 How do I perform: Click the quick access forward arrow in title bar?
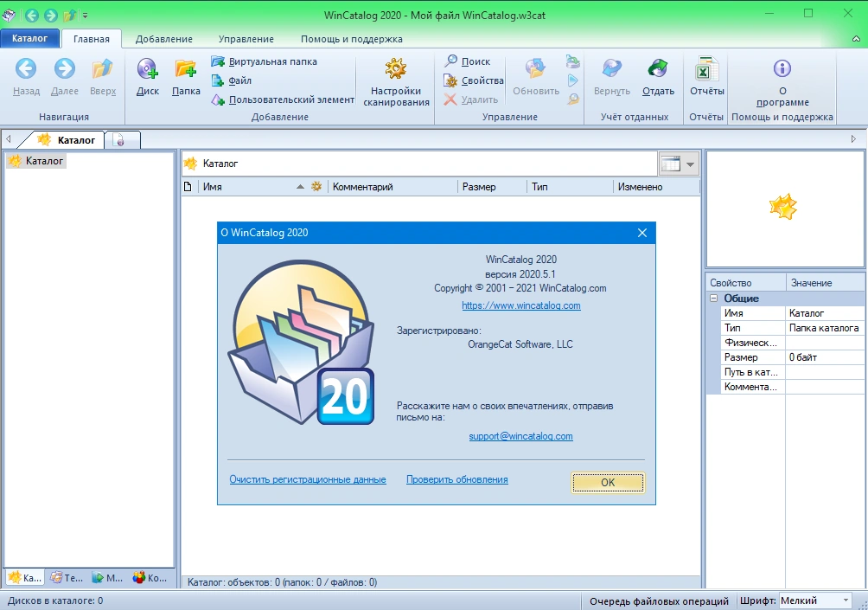point(51,16)
